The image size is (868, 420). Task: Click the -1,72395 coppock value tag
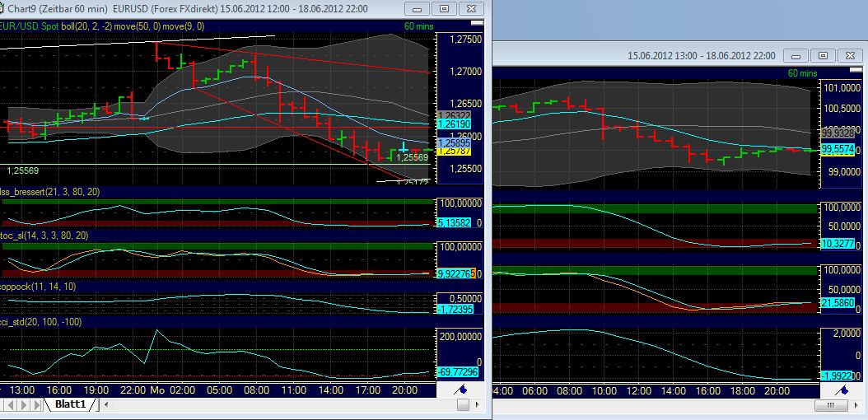click(455, 310)
